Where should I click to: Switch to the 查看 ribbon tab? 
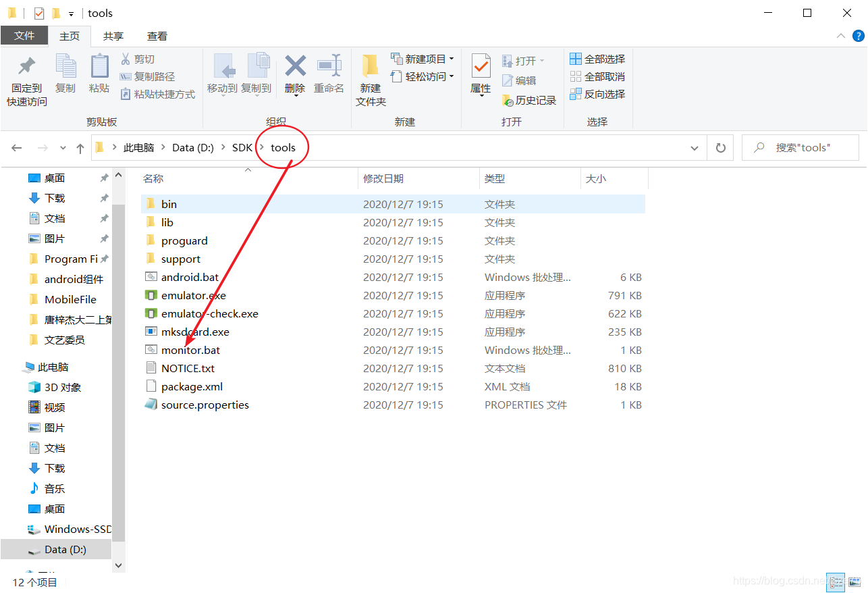157,36
